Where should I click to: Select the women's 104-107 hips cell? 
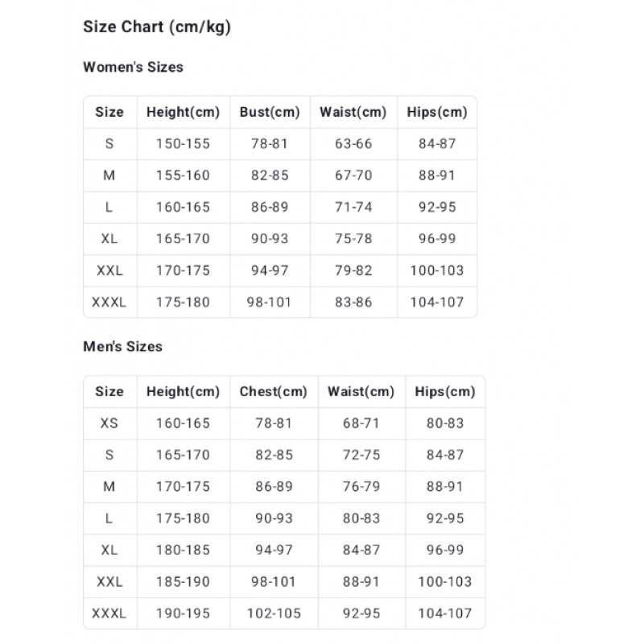[x=437, y=303]
